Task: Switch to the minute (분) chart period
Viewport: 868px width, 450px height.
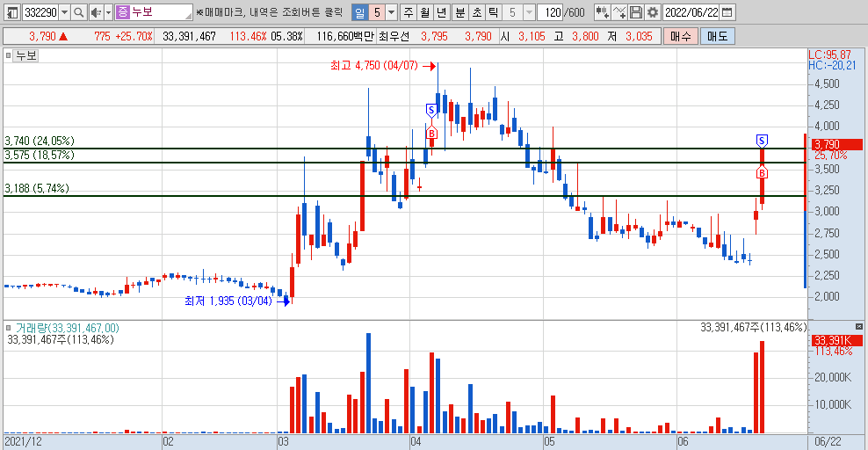Action: tap(460, 12)
